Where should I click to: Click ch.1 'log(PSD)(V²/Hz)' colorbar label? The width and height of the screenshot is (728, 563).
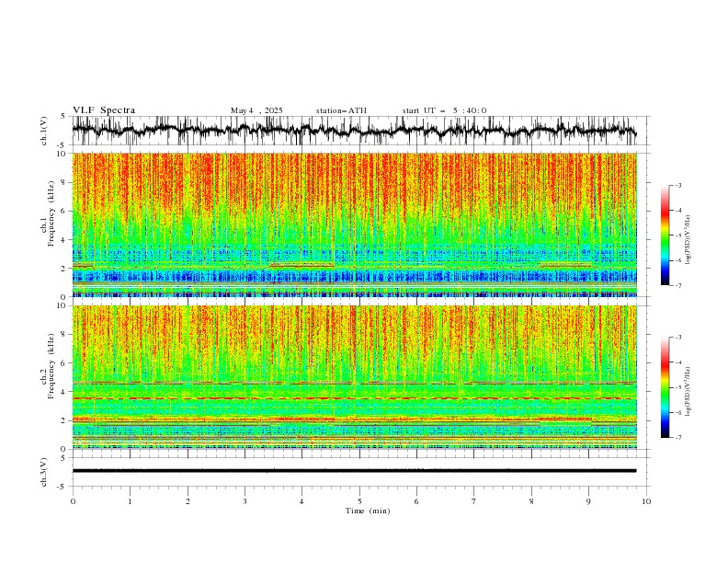pyautogui.click(x=688, y=240)
